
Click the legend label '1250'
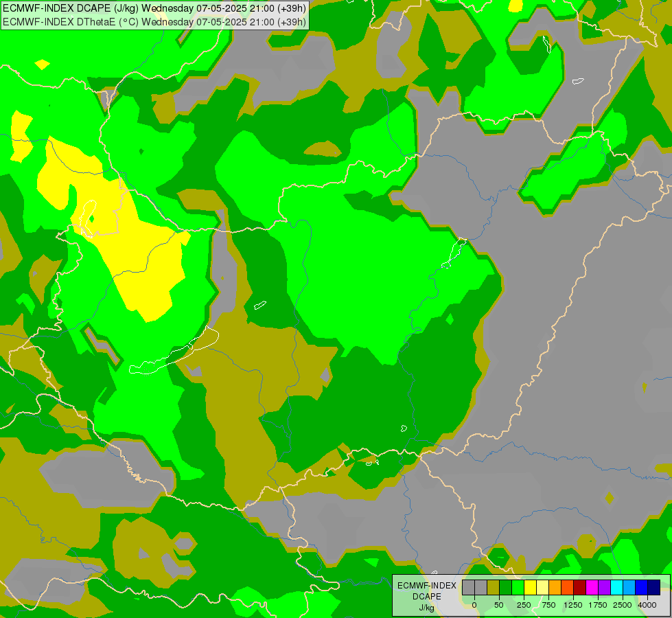pos(573,605)
